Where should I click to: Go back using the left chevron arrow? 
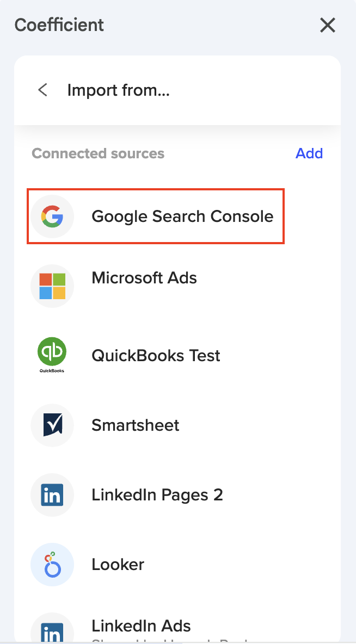tap(42, 90)
